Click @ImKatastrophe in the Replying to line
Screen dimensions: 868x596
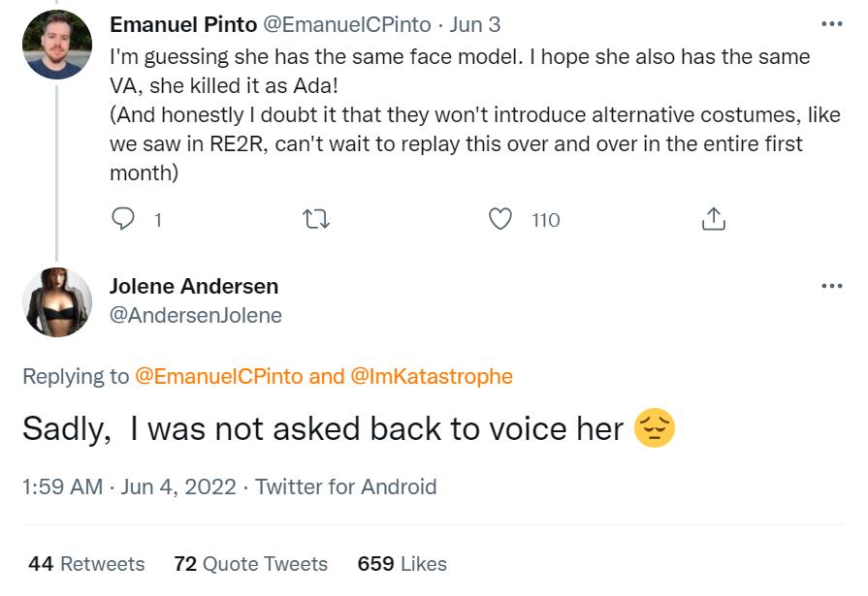pos(431,376)
